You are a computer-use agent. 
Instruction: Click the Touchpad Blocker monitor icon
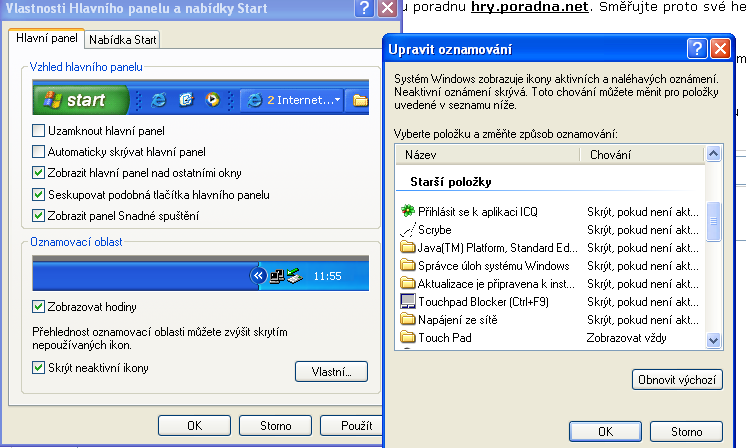pos(408,301)
